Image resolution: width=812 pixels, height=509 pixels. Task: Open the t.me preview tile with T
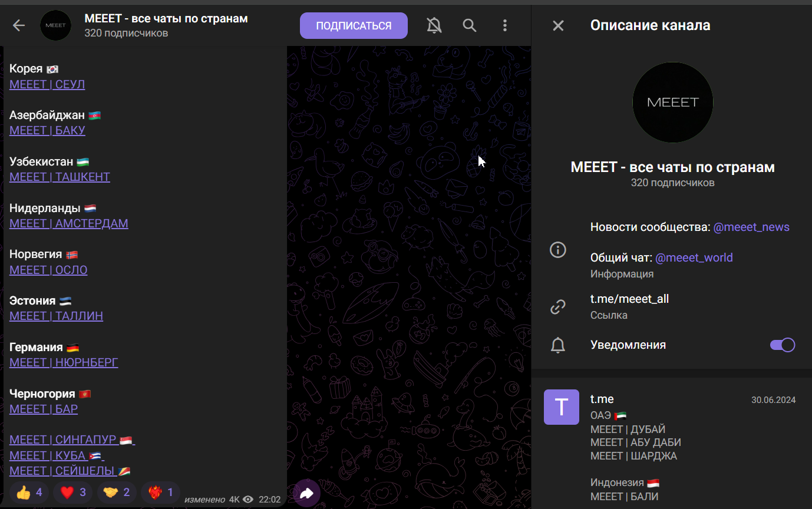coord(562,407)
